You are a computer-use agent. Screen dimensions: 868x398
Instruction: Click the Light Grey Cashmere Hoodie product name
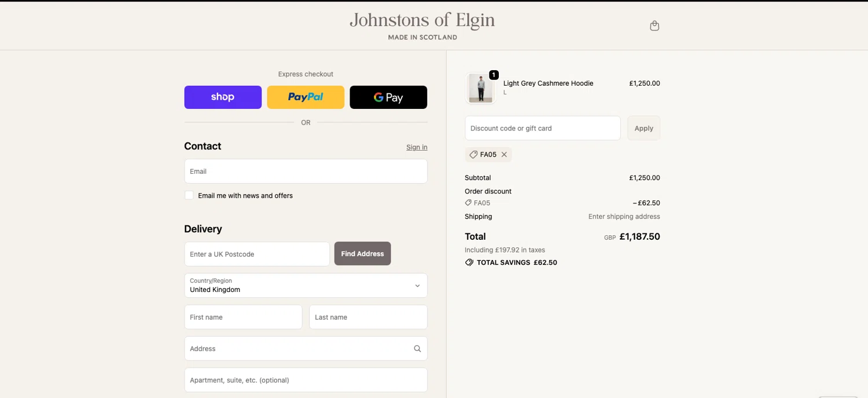click(548, 83)
